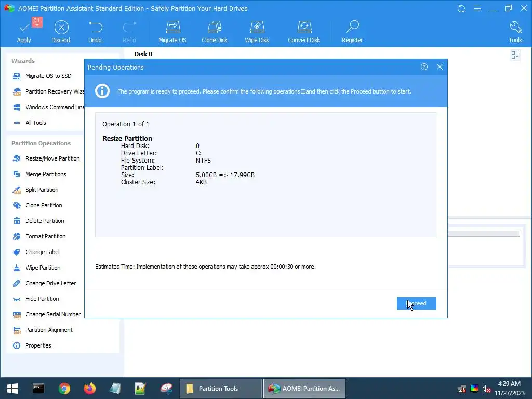Viewport: 532px width, 399px height.
Task: Click the Proceed button
Action: tap(417, 303)
